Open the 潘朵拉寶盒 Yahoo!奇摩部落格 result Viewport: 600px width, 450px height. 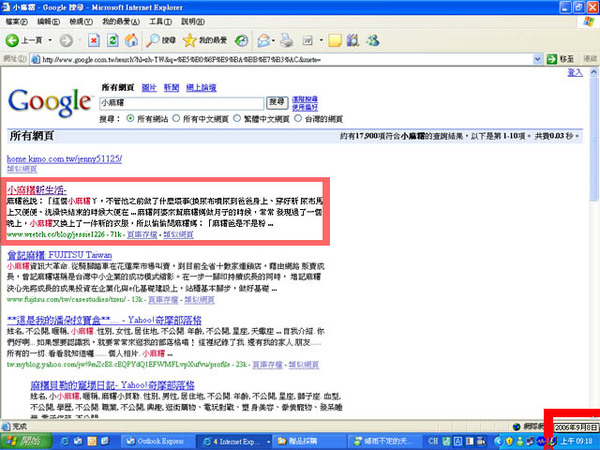(104, 320)
